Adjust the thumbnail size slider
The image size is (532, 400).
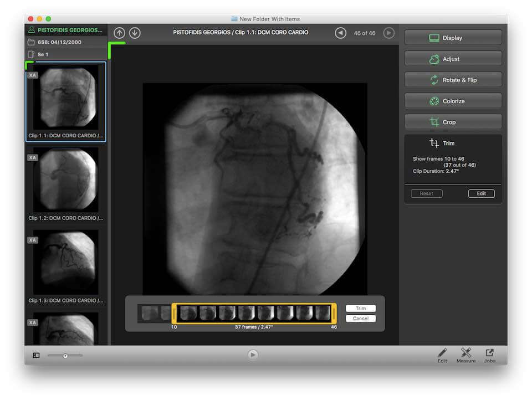[x=65, y=356]
